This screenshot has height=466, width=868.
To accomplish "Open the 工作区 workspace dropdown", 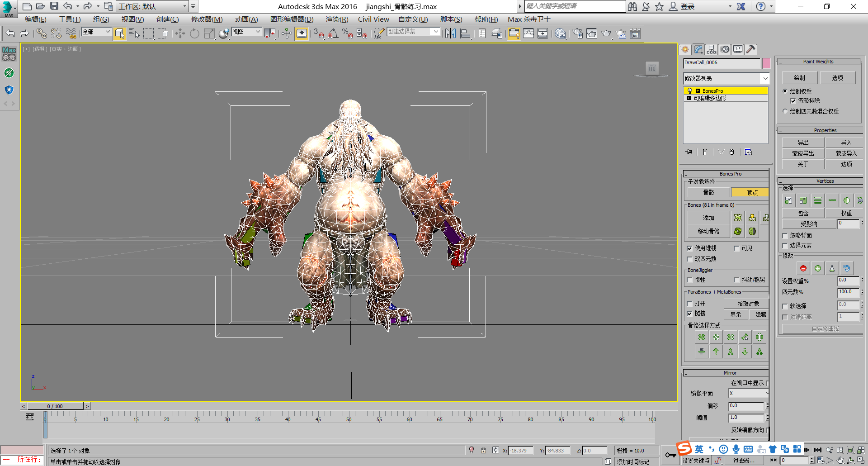I will [x=152, y=6].
